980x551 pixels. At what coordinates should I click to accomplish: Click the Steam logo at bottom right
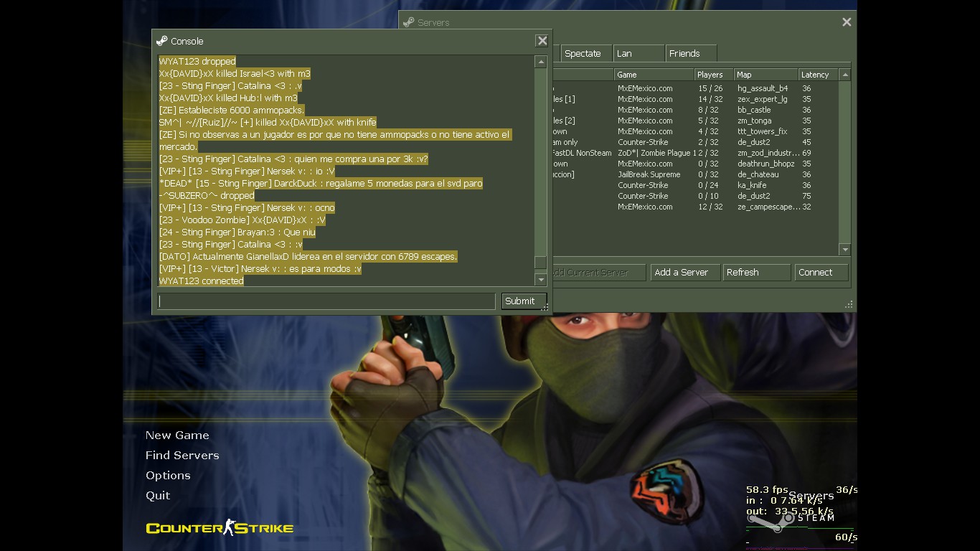[x=789, y=520]
